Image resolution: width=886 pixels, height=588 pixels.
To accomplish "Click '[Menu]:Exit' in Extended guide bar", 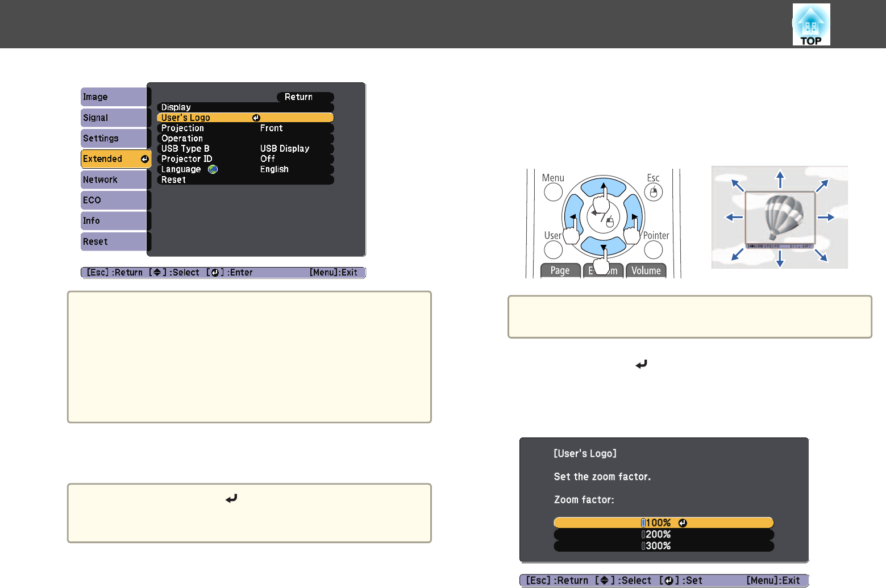I will pyautogui.click(x=334, y=273).
